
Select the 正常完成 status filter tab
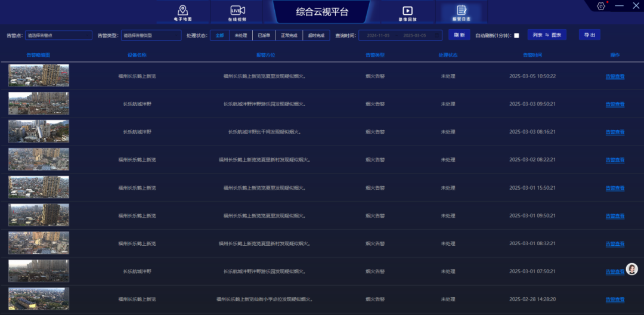point(289,35)
